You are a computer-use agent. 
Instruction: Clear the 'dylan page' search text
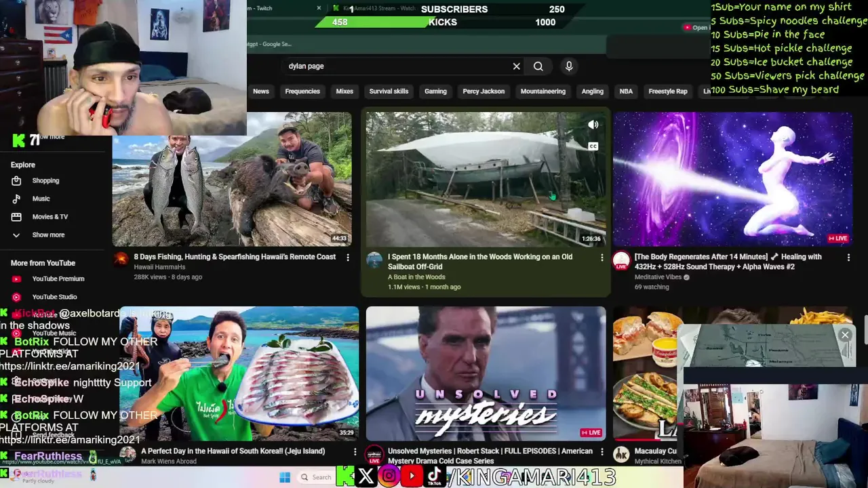click(x=516, y=66)
